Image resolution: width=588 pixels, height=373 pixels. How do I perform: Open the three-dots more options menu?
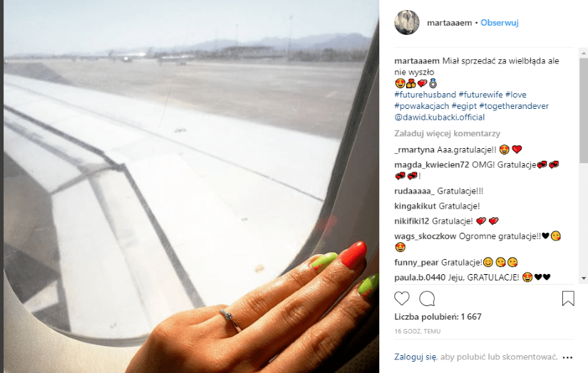tap(568, 357)
